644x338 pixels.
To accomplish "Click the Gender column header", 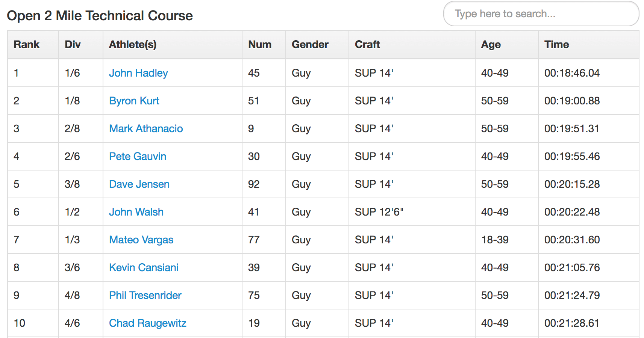I will (310, 44).
